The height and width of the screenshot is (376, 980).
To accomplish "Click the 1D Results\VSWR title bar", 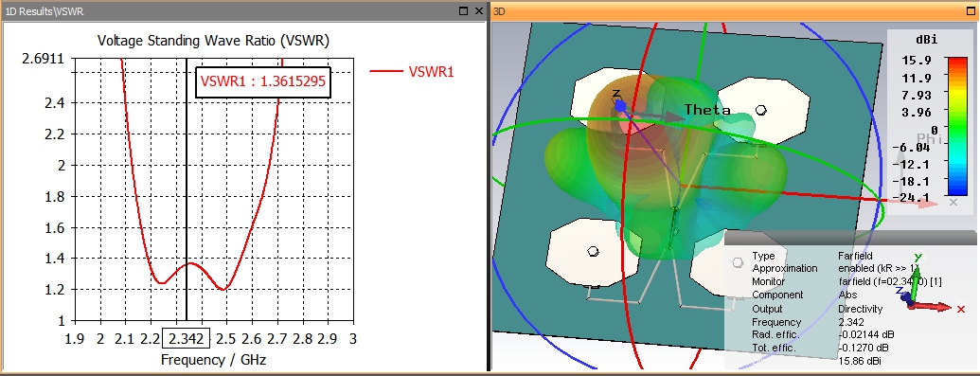I will [x=44, y=10].
